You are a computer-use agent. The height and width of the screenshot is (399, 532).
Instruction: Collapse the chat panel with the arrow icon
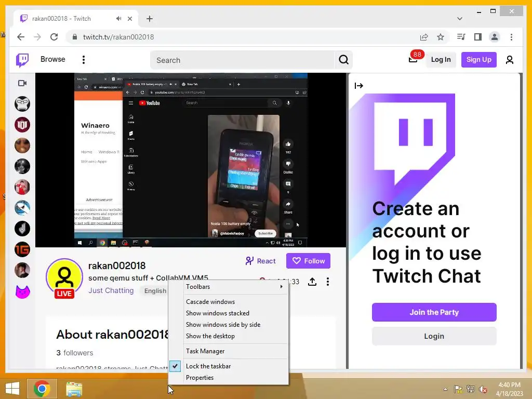pos(358,86)
